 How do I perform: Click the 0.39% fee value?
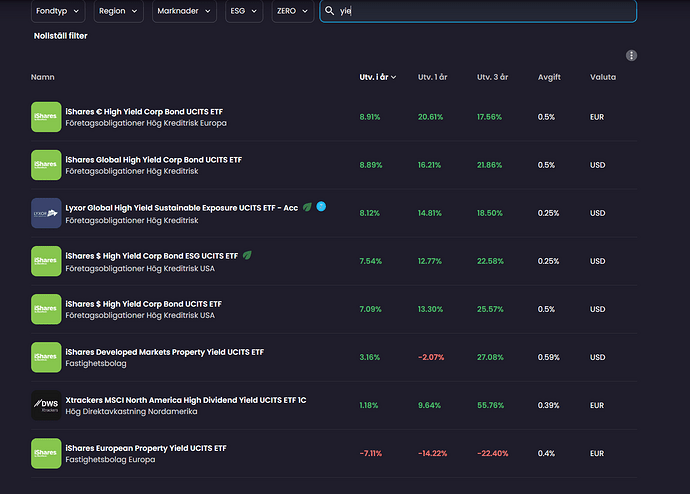[548, 405]
